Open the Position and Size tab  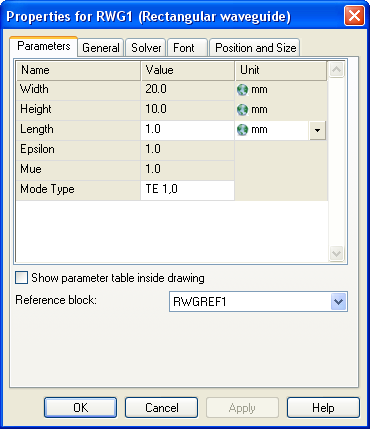click(255, 48)
